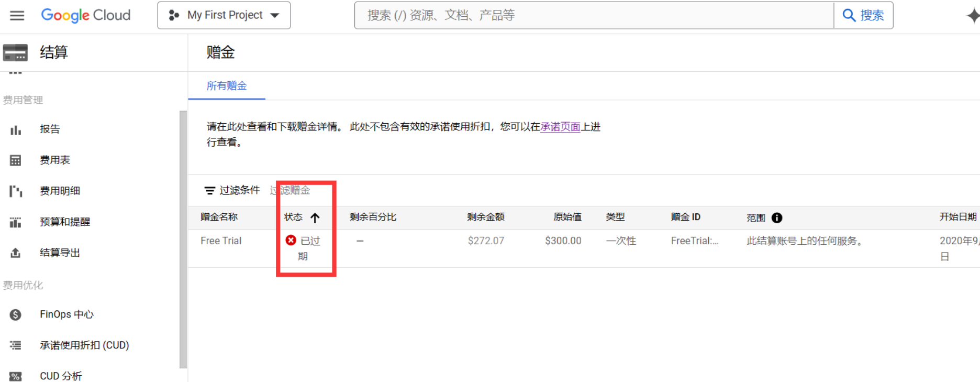Click the list icon beside 承诺使用折扣

[16, 345]
